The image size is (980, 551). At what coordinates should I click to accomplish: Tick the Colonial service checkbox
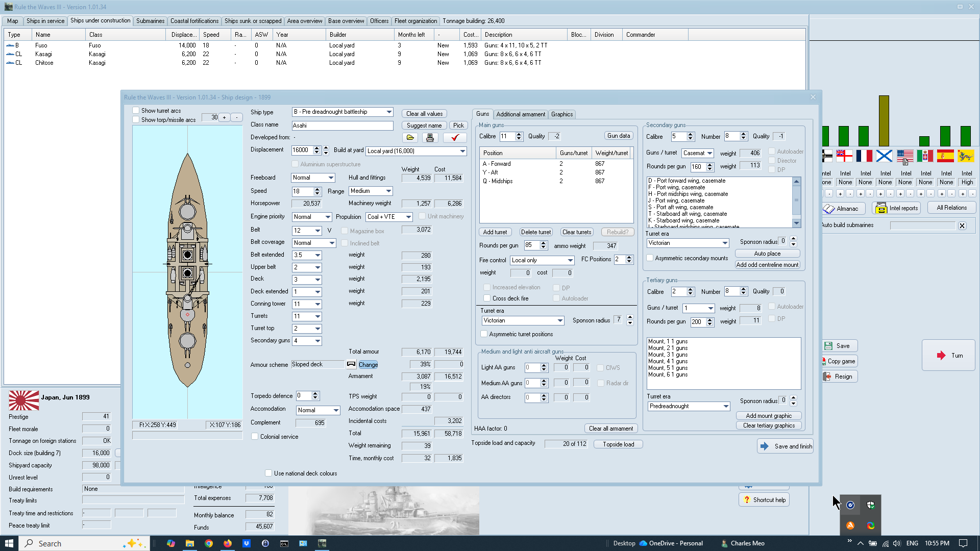click(x=255, y=437)
